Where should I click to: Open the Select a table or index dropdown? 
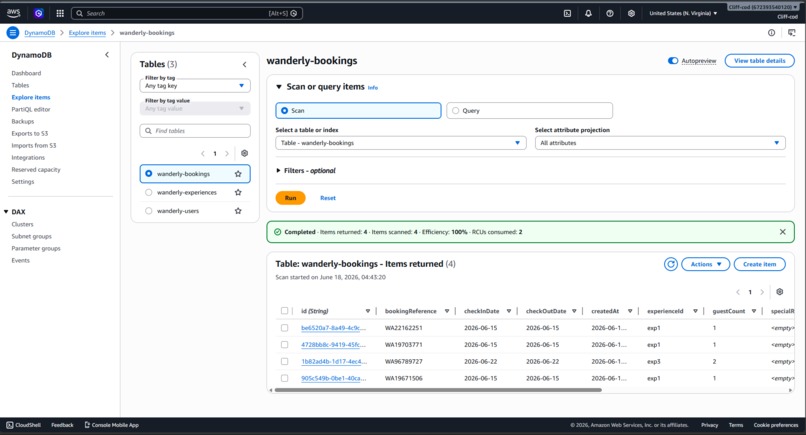(400, 143)
